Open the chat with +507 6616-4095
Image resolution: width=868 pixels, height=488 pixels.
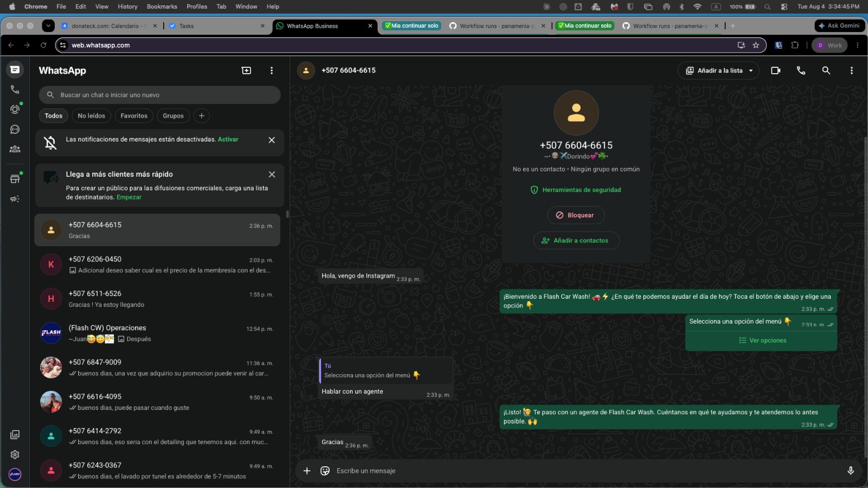[x=157, y=402]
